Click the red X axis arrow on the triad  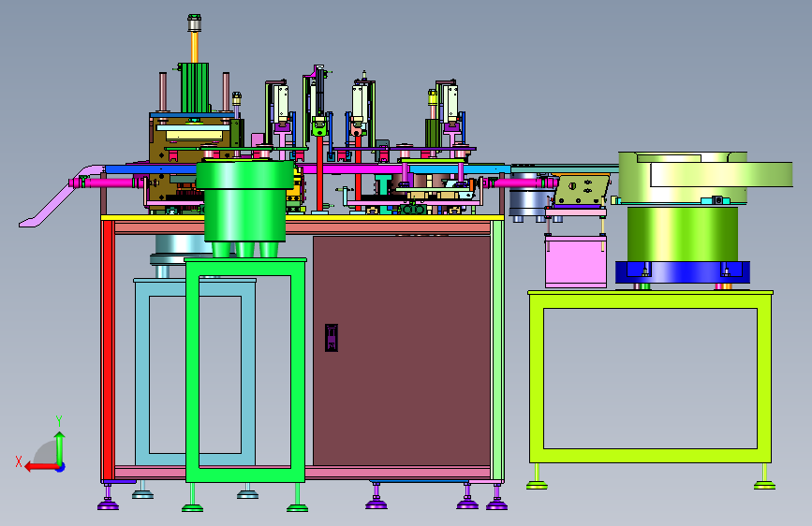(x=40, y=467)
